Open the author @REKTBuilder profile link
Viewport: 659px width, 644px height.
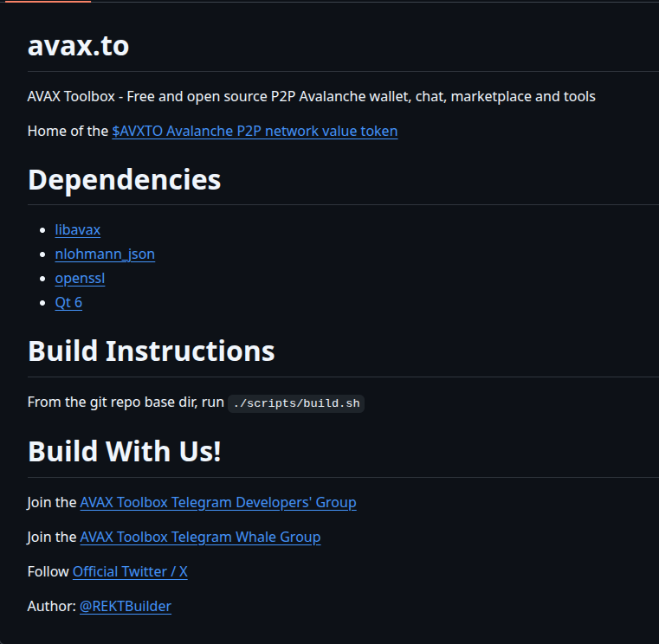[126, 606]
